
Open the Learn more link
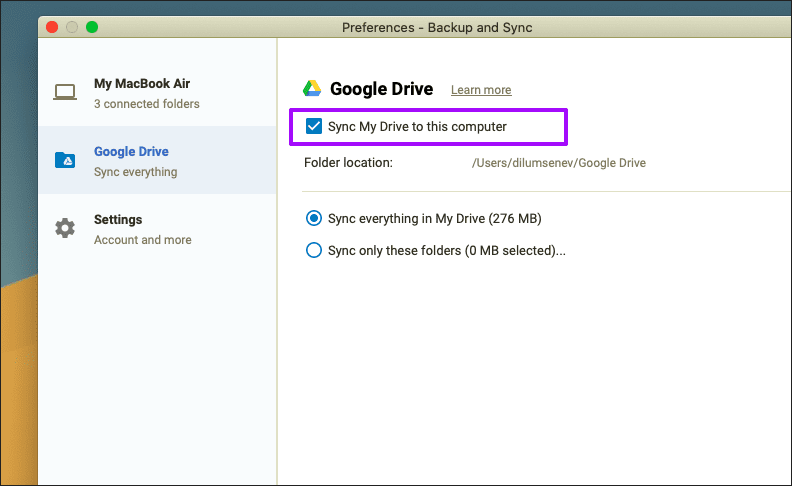(x=481, y=90)
